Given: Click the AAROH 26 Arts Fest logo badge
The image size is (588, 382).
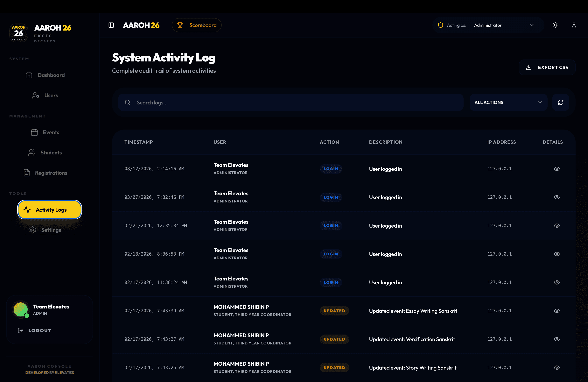Looking at the screenshot, I should (18, 33).
